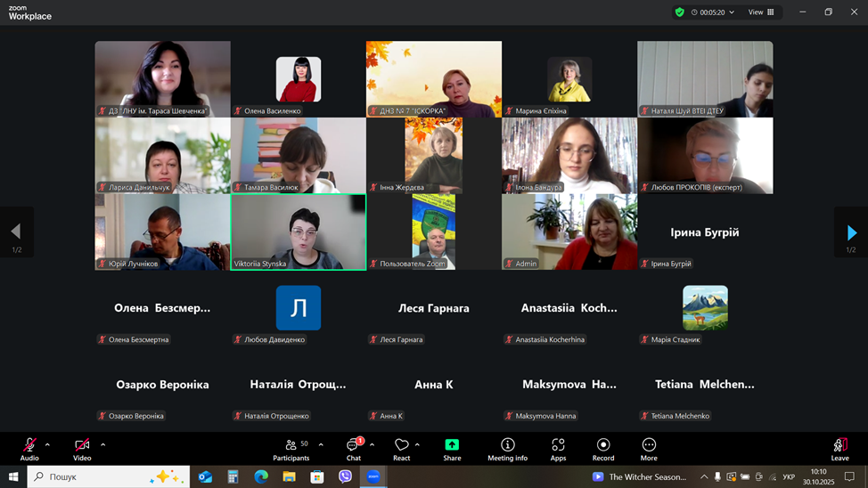
Task: Leave the meeting
Action: [839, 449]
